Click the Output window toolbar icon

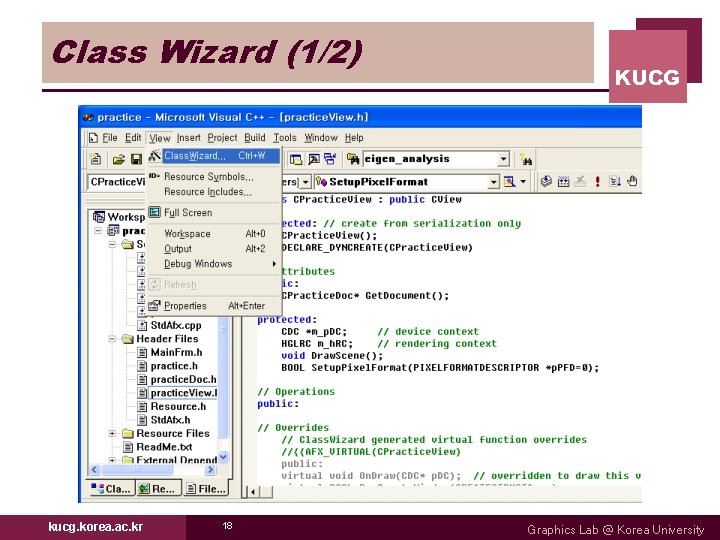[x=314, y=159]
